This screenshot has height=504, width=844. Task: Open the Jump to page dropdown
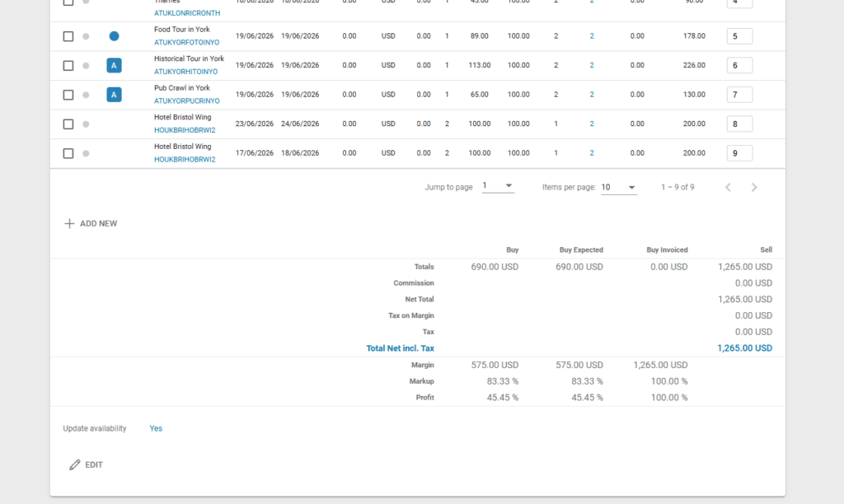[x=498, y=187]
